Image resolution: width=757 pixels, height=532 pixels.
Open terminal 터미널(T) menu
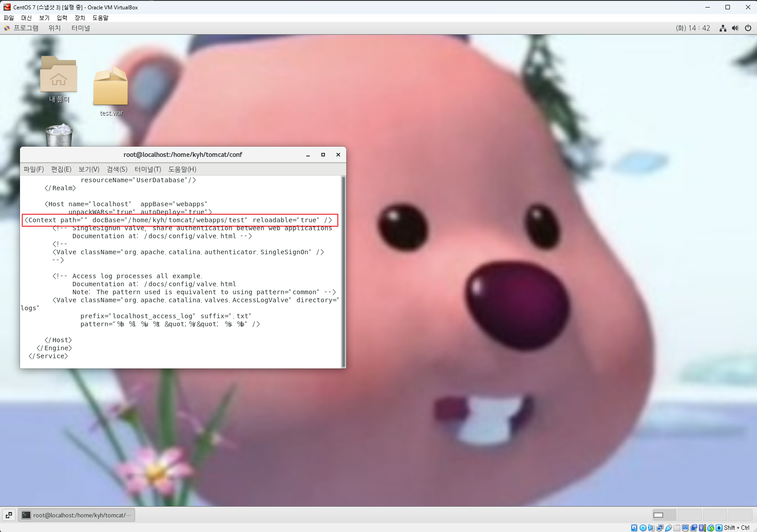(148, 169)
